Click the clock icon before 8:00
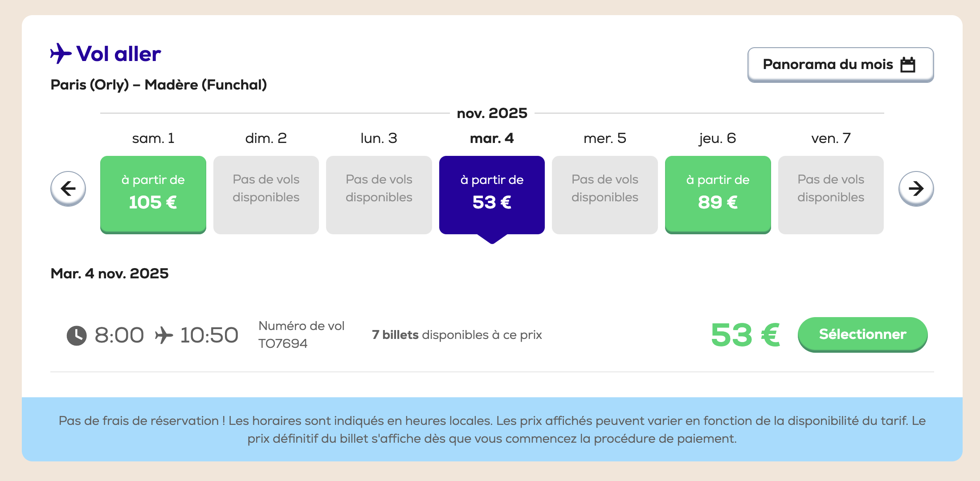The width and height of the screenshot is (980, 481). pyautogui.click(x=77, y=335)
